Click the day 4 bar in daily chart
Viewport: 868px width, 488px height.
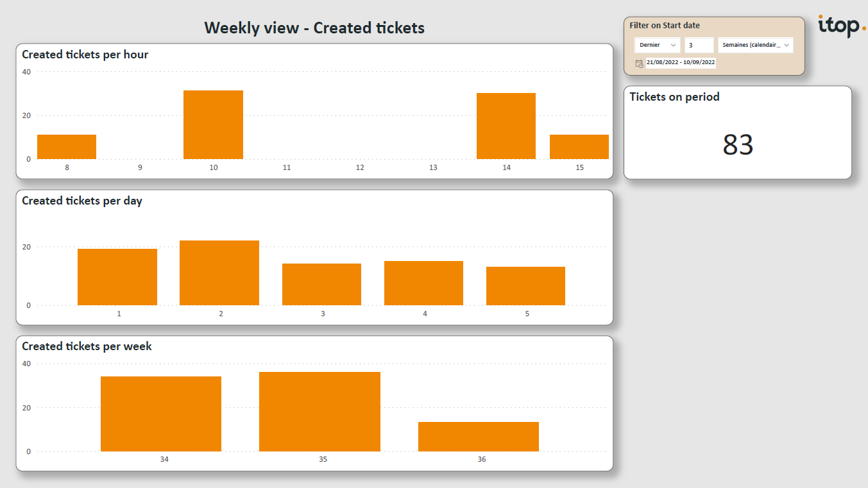pos(423,283)
